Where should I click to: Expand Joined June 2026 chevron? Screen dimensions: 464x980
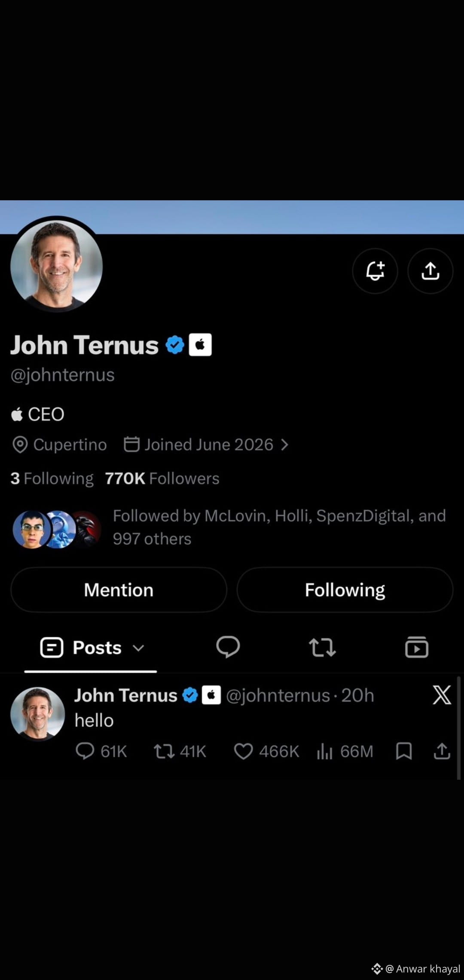[x=284, y=444]
